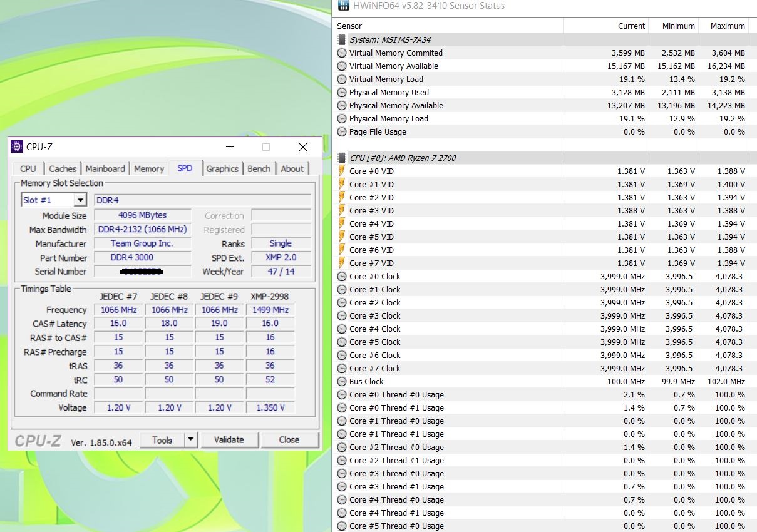Click the Physical Memory Used sensor icon
This screenshot has height=532, width=757.
click(x=342, y=93)
